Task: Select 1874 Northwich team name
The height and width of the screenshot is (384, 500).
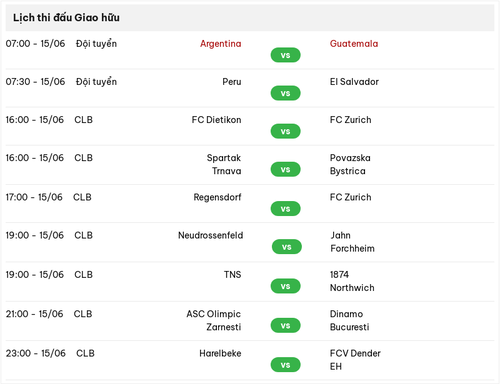Action: pyautogui.click(x=352, y=281)
